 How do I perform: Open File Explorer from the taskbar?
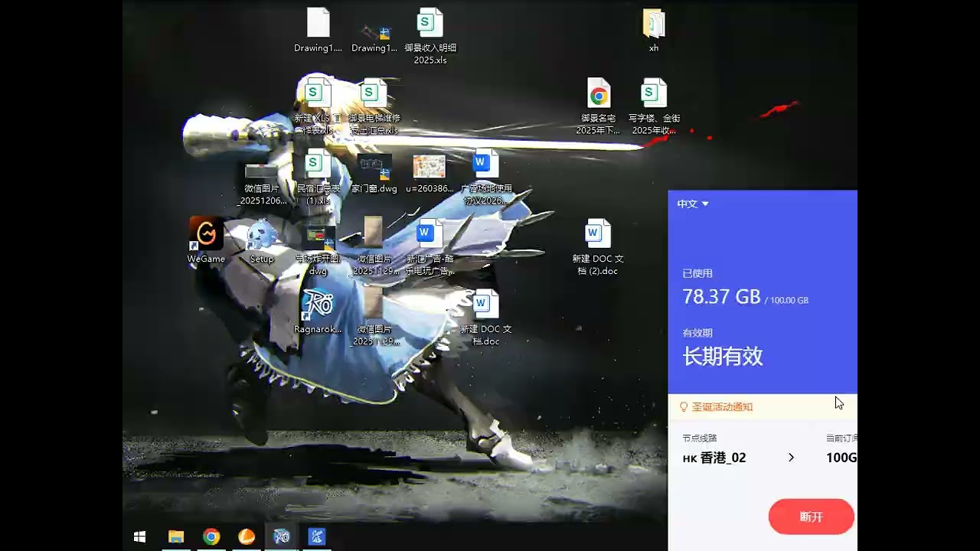pos(176,537)
